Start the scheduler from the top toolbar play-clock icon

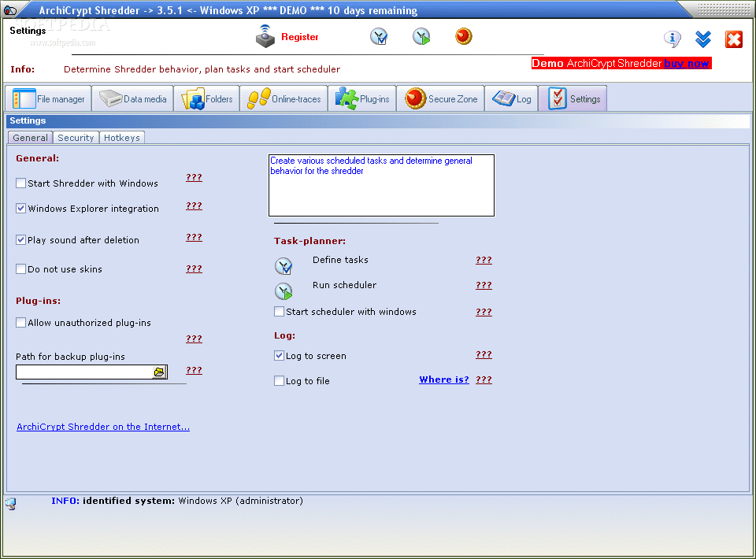pos(421,37)
